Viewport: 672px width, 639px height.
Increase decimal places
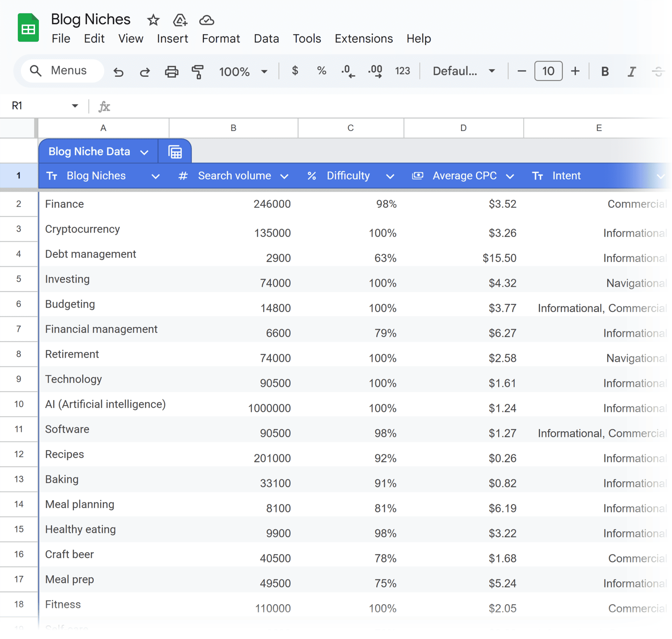click(374, 71)
